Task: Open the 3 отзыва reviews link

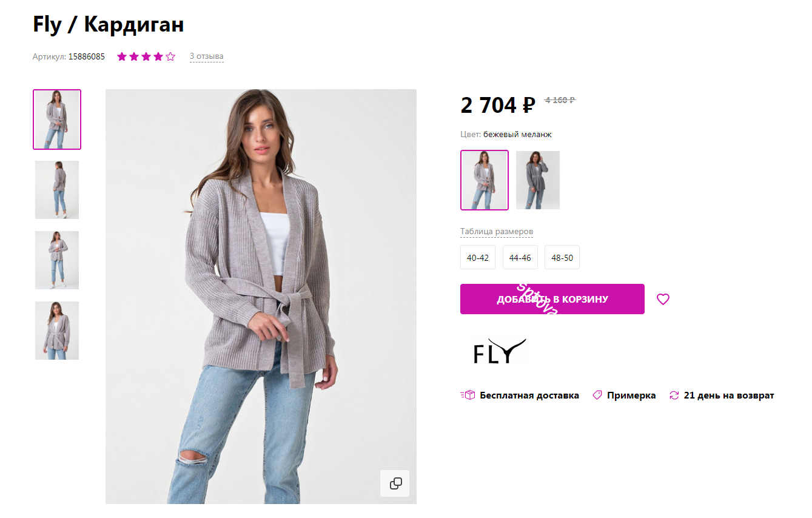Action: click(206, 56)
